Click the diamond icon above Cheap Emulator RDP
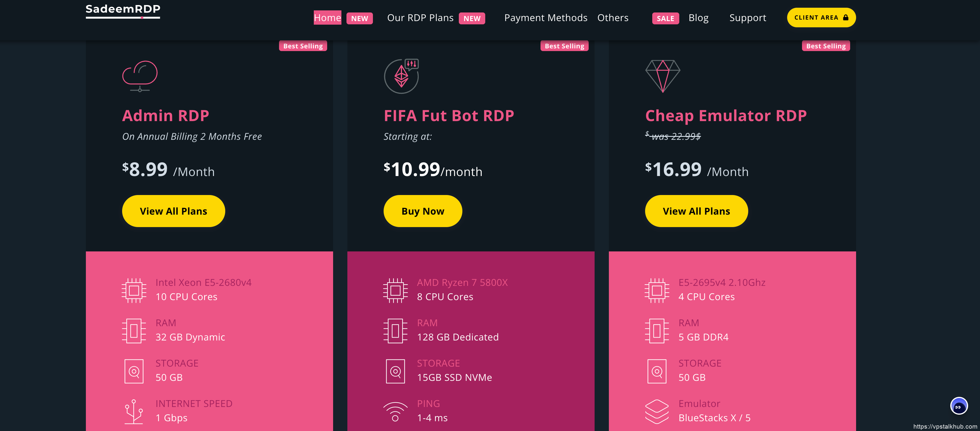This screenshot has height=431, width=980. (x=662, y=76)
